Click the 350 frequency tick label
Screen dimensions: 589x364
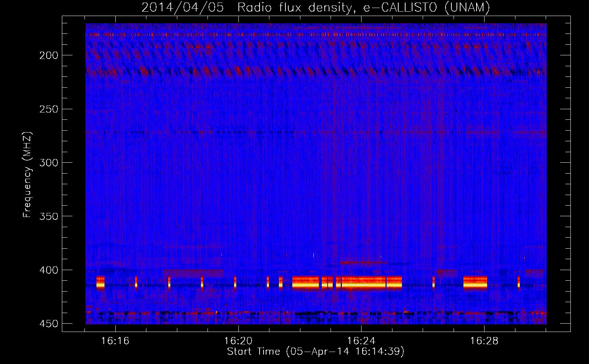point(49,216)
